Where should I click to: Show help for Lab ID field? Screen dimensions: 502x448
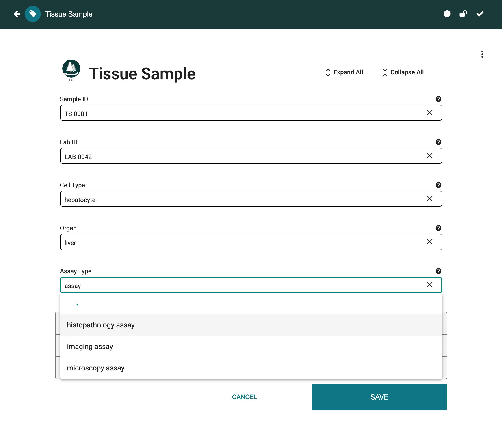[x=438, y=142]
